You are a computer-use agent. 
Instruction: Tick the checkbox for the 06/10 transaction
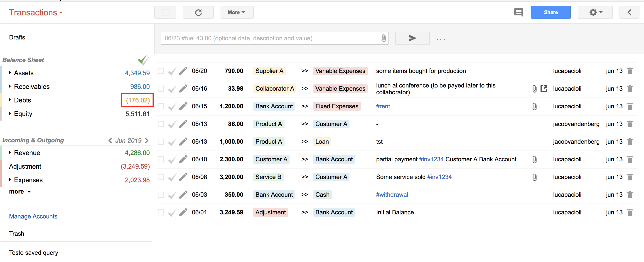tap(161, 159)
